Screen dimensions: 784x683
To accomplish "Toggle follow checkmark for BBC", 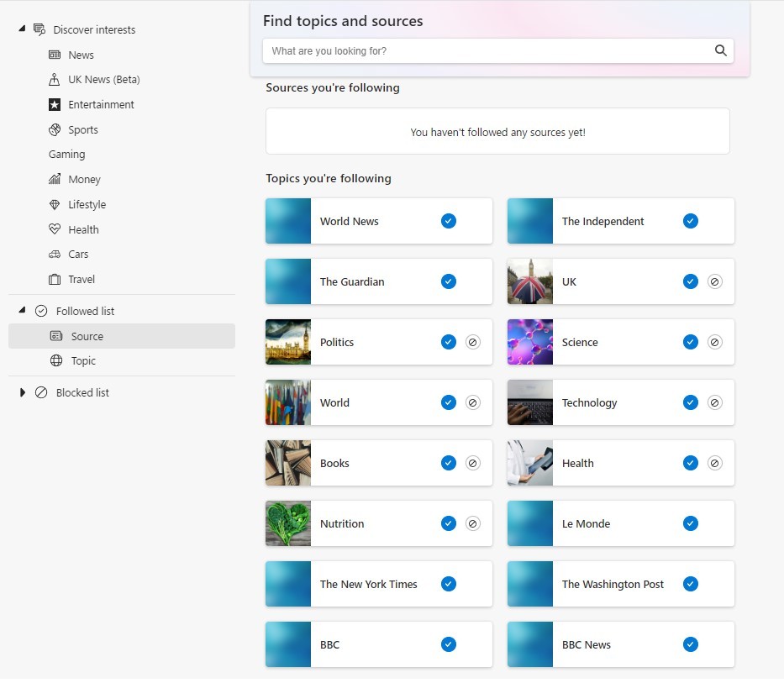I will [449, 644].
